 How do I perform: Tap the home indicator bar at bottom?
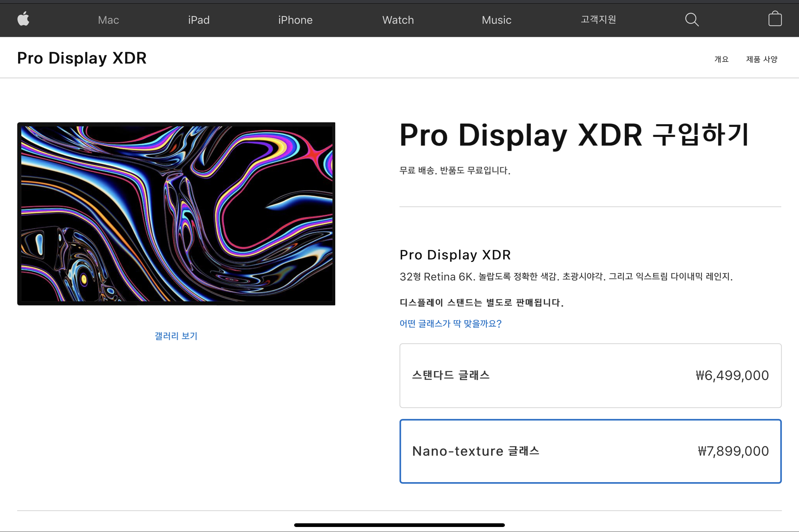(399, 525)
